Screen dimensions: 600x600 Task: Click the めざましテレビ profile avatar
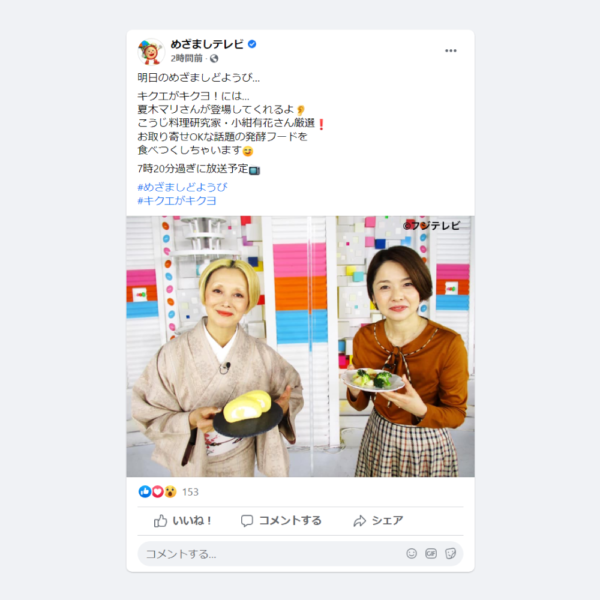[x=151, y=52]
